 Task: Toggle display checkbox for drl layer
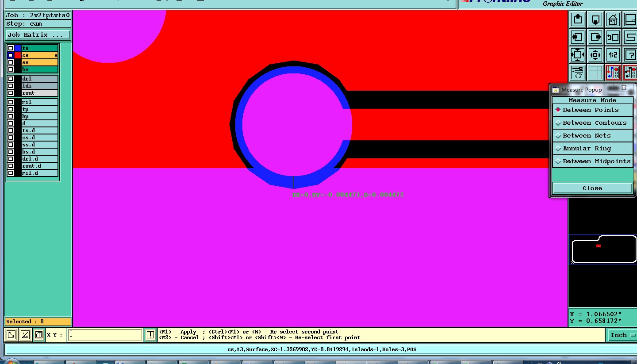point(11,79)
